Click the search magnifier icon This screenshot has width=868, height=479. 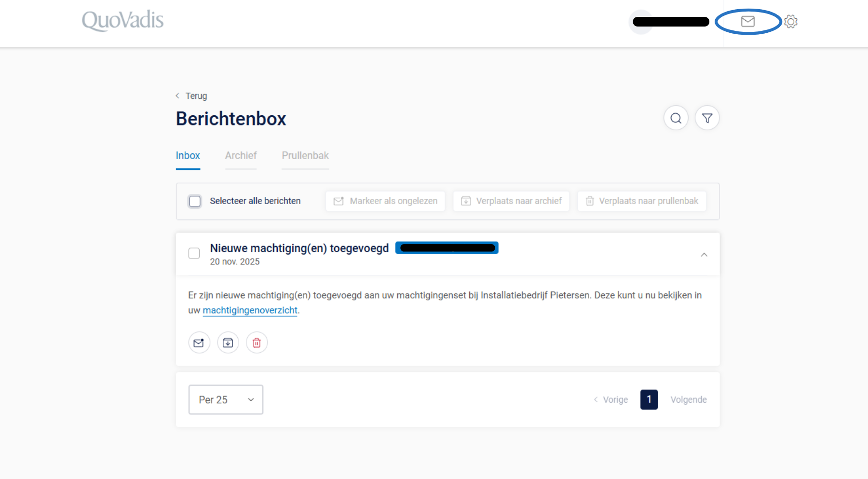[676, 118]
